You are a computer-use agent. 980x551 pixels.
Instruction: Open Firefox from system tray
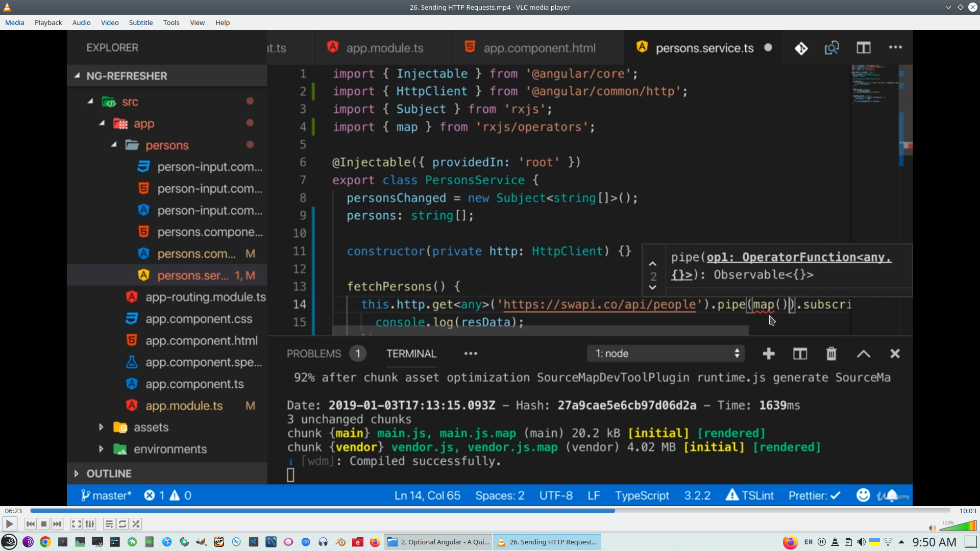(790, 542)
